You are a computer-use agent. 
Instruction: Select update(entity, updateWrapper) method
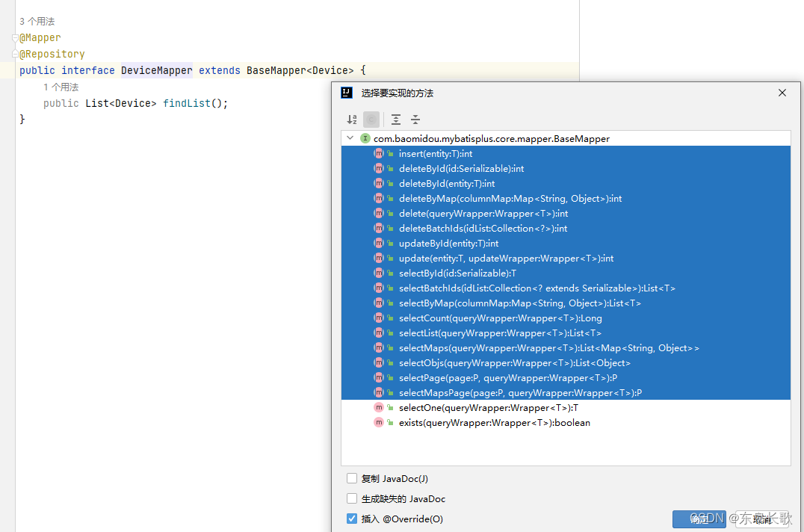[566, 258]
